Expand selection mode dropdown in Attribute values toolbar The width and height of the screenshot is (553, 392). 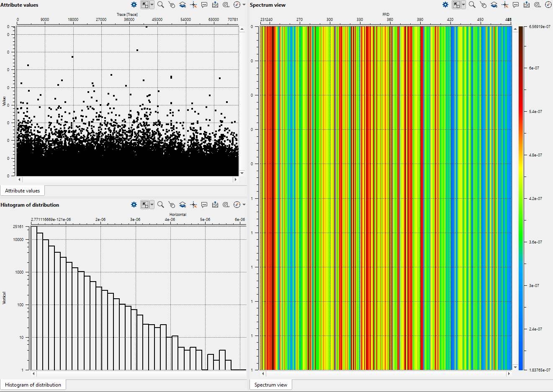(152, 5)
